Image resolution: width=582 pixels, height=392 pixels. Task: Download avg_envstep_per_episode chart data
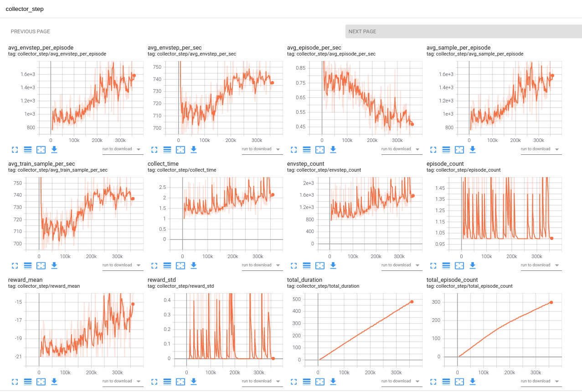point(54,149)
